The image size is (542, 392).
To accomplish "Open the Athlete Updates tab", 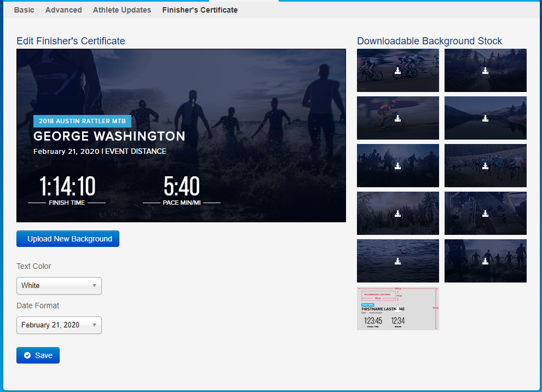I will (122, 10).
